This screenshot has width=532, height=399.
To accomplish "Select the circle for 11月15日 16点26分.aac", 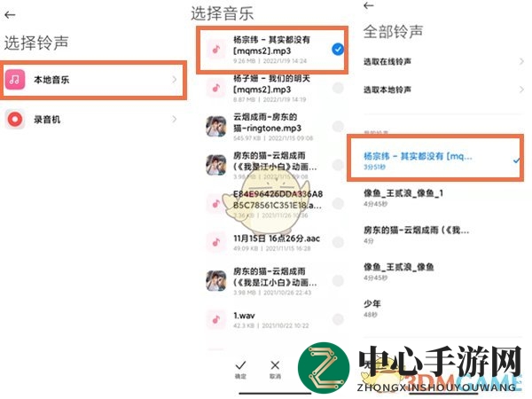I will click(338, 242).
